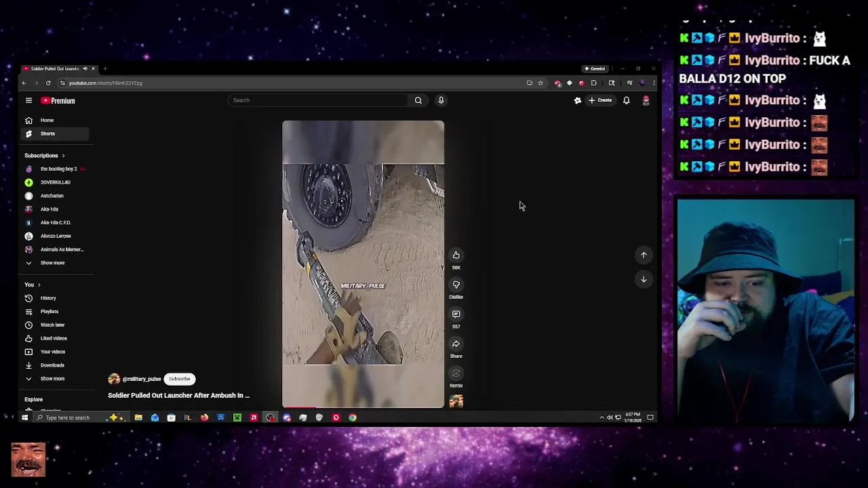The width and height of the screenshot is (868, 488).
Task: Open the Windows Start menu
Action: [24, 418]
